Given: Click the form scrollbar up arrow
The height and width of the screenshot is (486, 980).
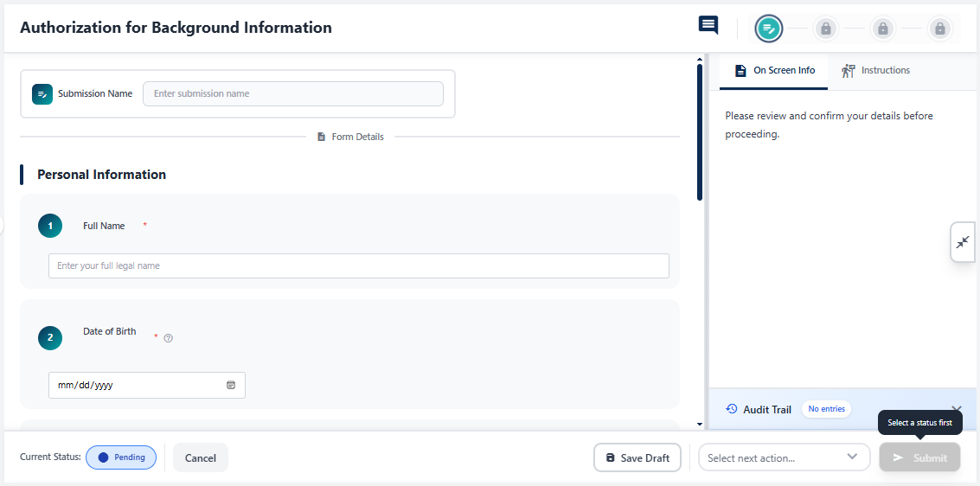Looking at the screenshot, I should click(x=700, y=60).
